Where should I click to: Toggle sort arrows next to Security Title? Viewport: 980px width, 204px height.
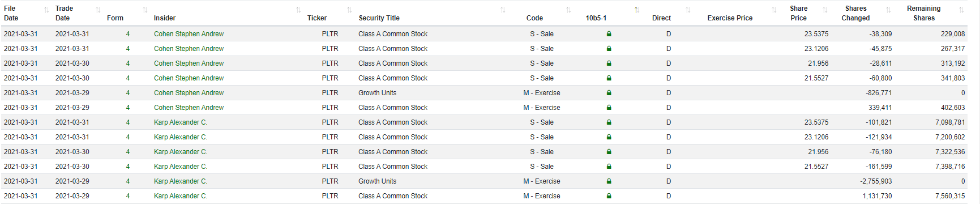click(503, 10)
